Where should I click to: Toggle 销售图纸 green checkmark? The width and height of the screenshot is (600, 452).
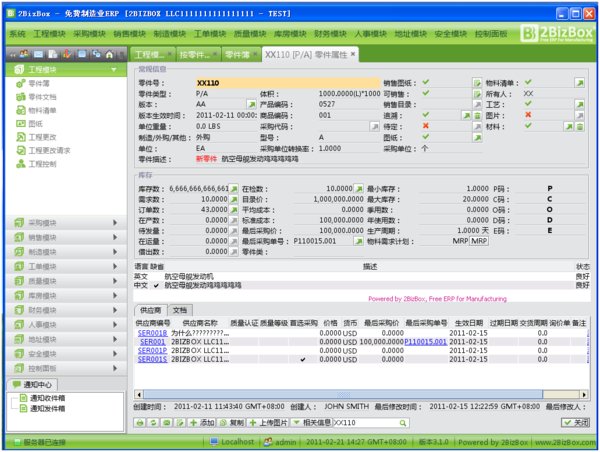(426, 82)
